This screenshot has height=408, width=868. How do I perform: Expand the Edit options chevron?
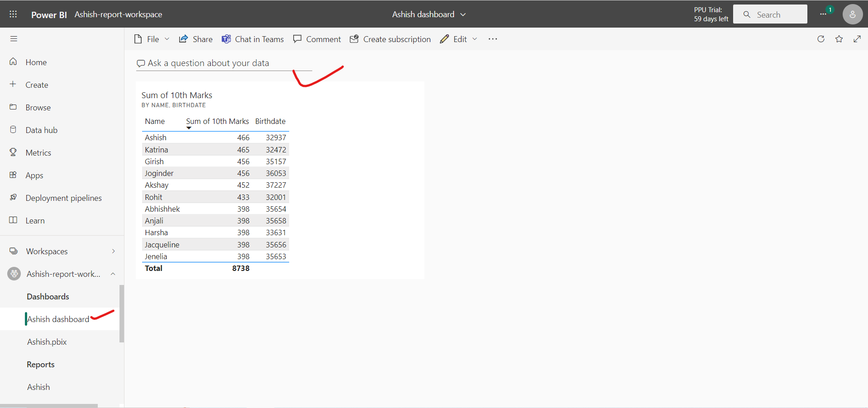pos(474,39)
